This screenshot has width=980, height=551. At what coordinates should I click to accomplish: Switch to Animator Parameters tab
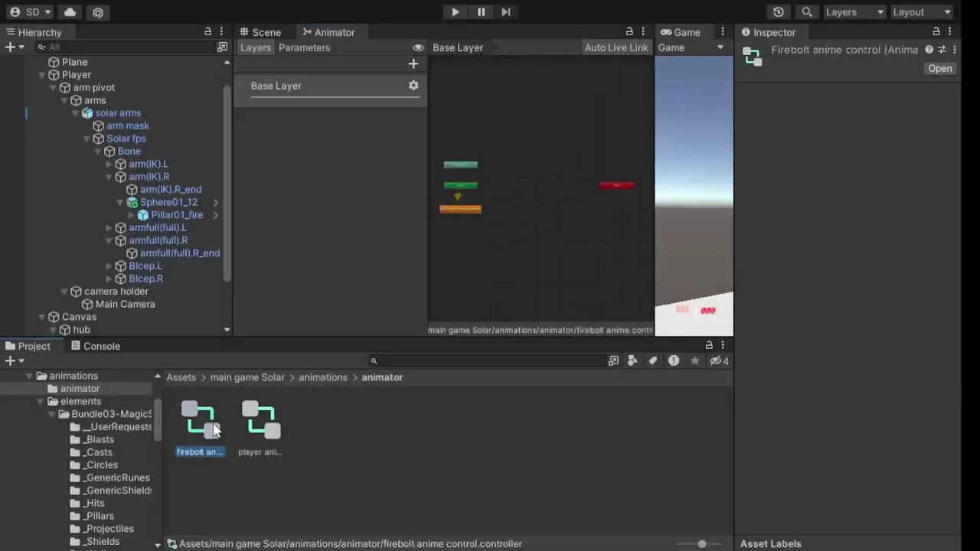304,47
